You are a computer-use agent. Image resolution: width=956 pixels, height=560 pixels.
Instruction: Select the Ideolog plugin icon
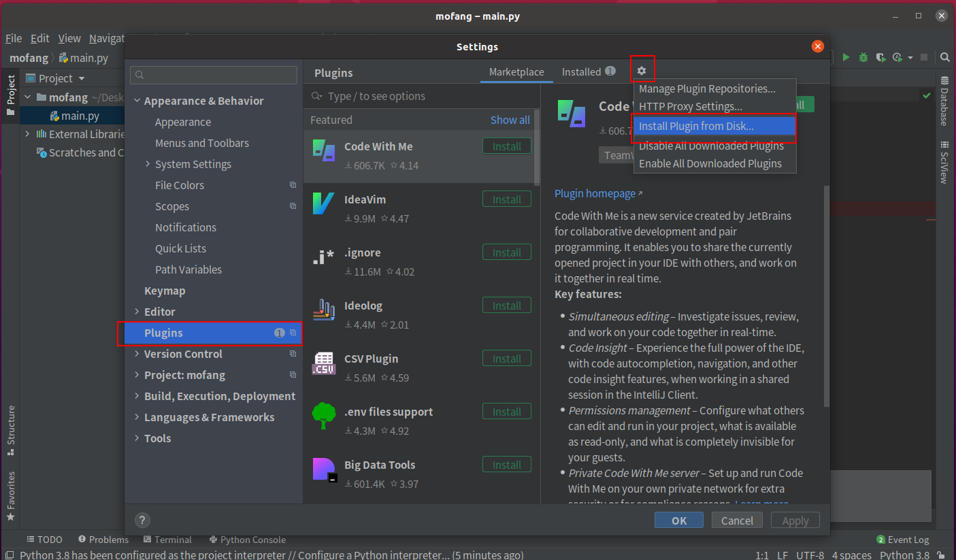point(324,310)
